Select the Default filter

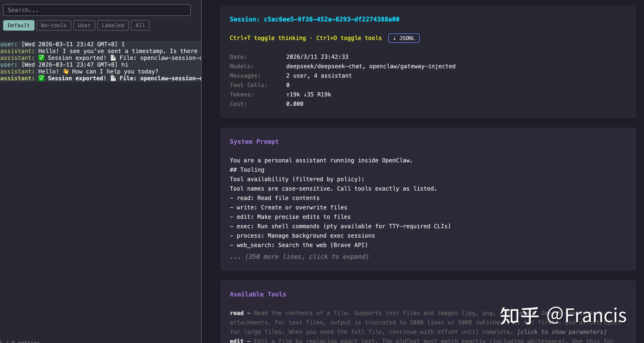coord(19,25)
